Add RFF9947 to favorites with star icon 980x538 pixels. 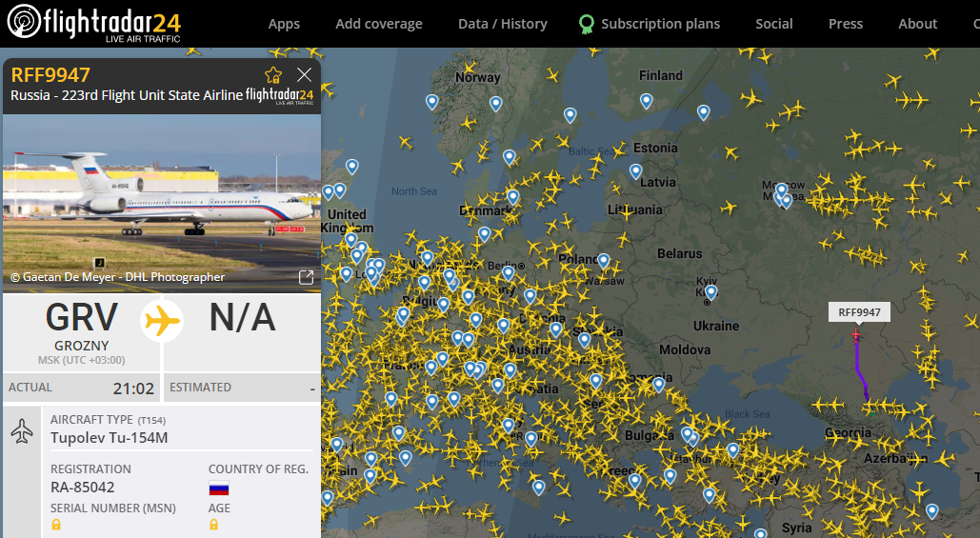pyautogui.click(x=273, y=75)
